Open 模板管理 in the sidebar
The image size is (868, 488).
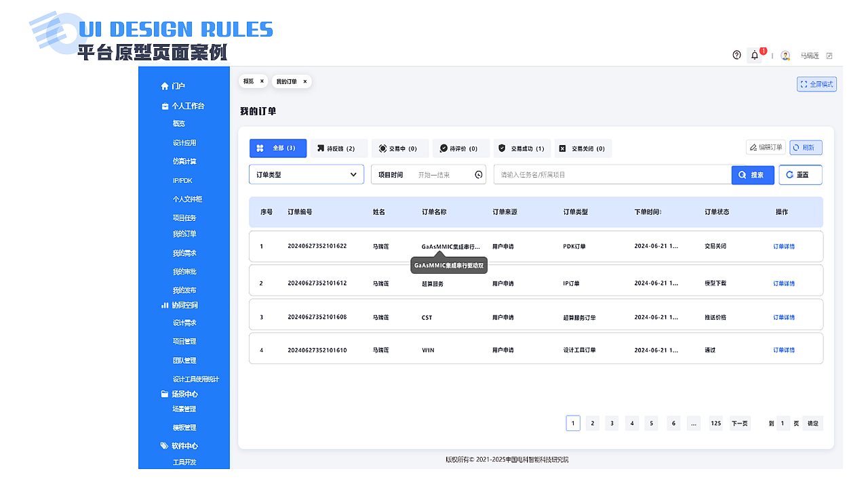(184, 428)
